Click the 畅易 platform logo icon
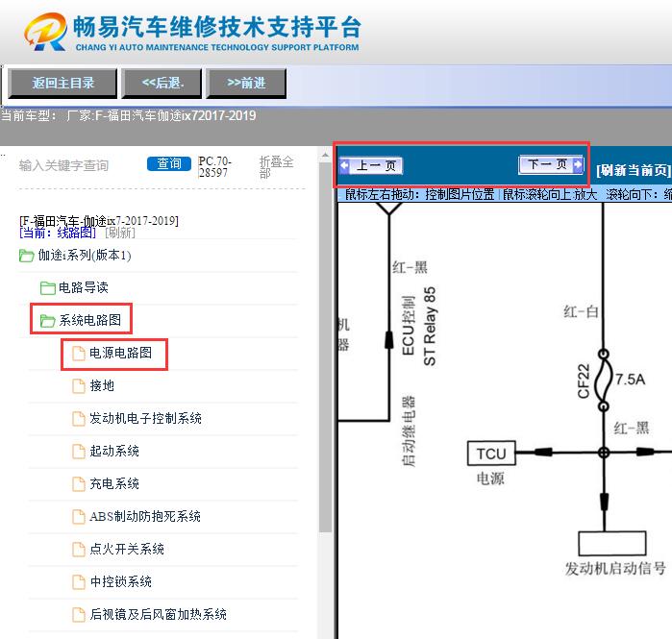Image resolution: width=672 pixels, height=639 pixels. [x=46, y=32]
